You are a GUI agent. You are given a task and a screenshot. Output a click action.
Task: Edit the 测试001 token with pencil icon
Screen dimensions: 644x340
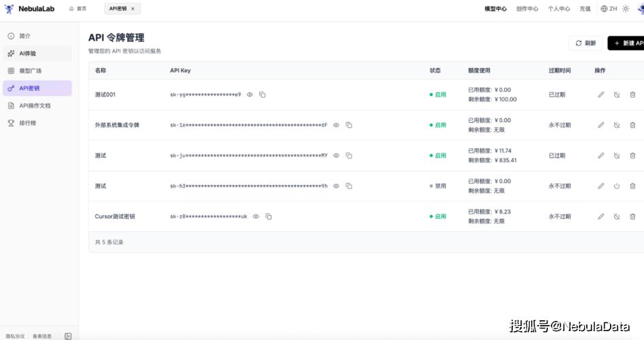(x=601, y=95)
